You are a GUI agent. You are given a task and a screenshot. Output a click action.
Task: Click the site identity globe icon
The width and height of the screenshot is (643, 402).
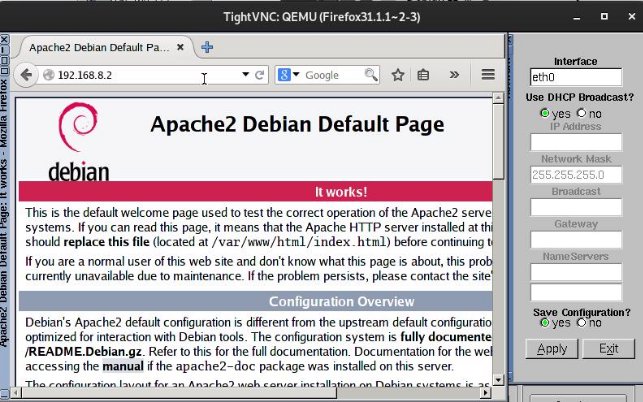49,75
